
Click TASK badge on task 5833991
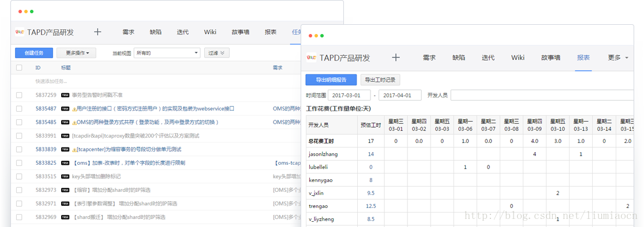(x=65, y=135)
